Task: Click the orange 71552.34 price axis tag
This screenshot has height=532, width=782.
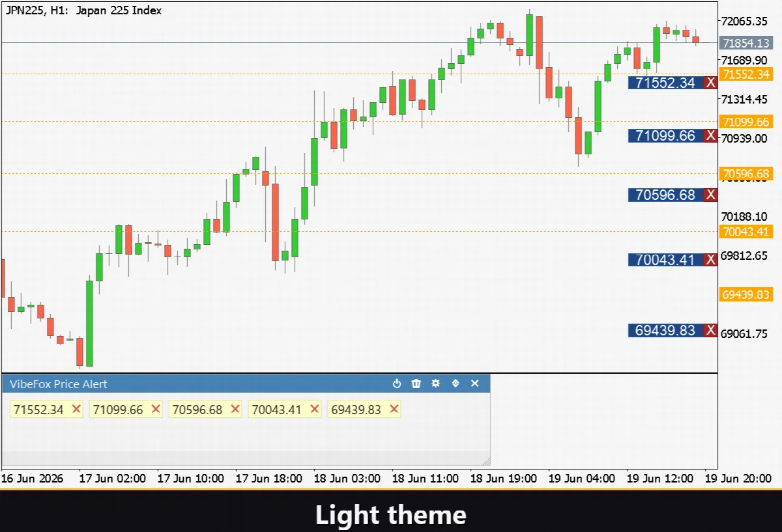Action: click(x=746, y=74)
